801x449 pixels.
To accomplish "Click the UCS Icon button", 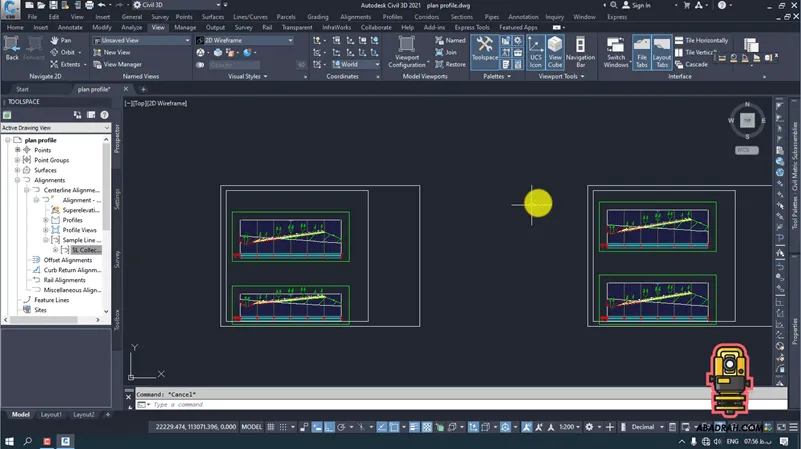I will coord(535,50).
